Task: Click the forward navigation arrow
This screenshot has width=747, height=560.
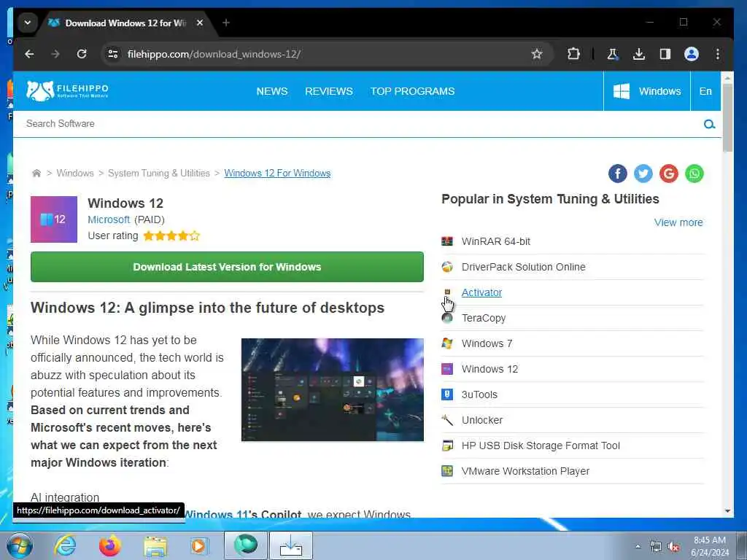Action: [x=55, y=54]
